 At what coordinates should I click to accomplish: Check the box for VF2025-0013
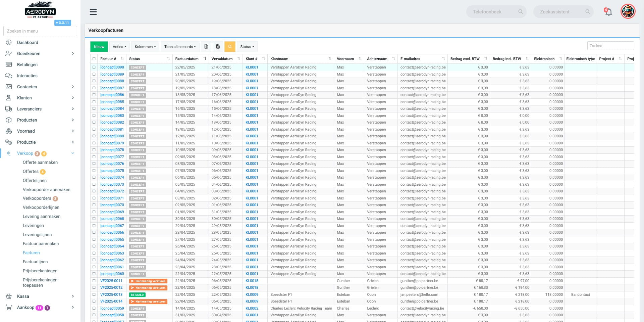(x=94, y=294)
